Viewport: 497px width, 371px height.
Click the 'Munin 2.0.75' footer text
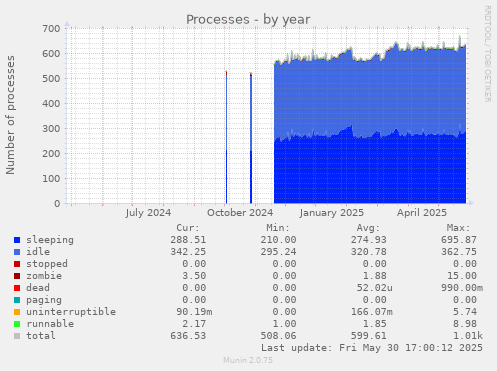tap(248, 360)
